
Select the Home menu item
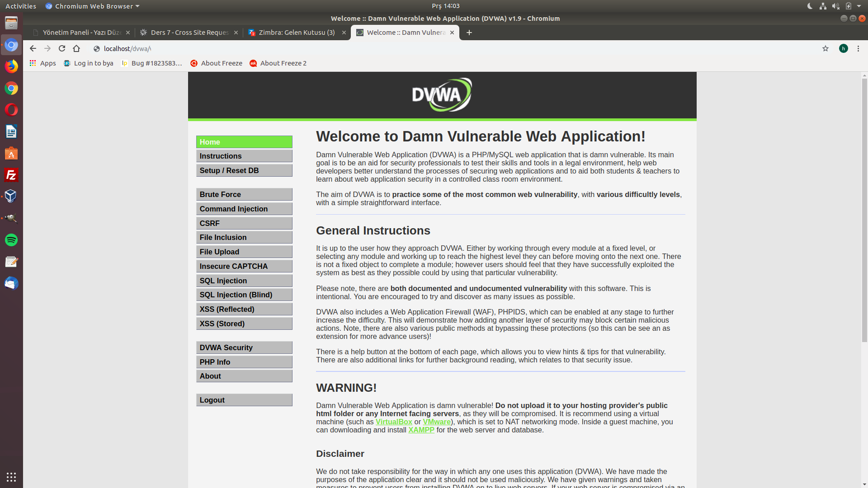[244, 142]
